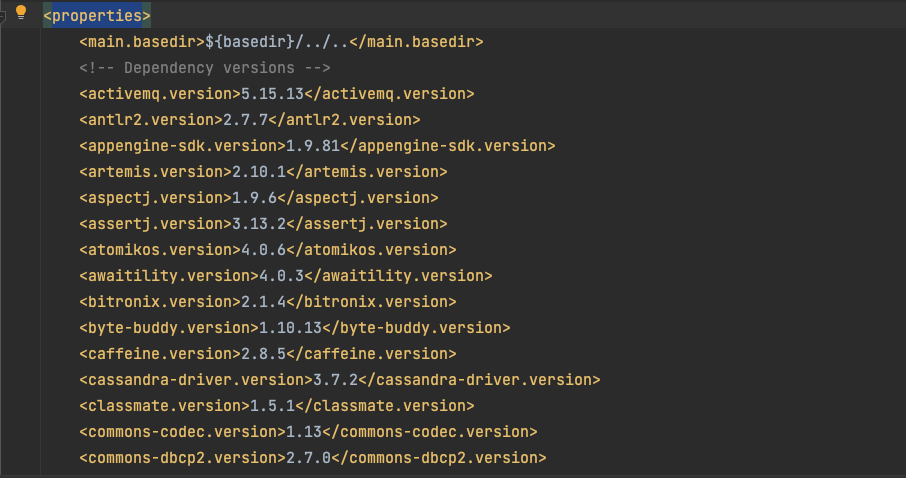Click the commons-dbcp2.version value 2.7.0

[x=309, y=458]
